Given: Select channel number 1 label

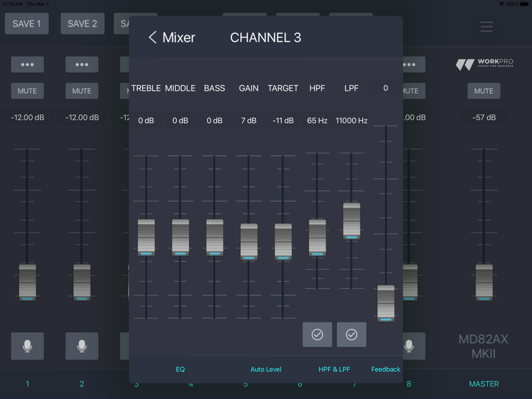Looking at the screenshot, I should [27, 384].
